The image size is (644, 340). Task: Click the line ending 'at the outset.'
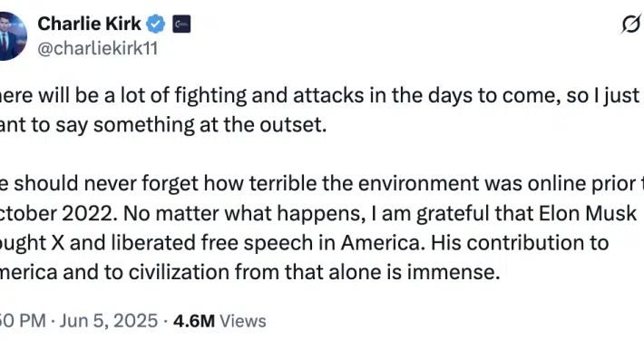click(163, 125)
